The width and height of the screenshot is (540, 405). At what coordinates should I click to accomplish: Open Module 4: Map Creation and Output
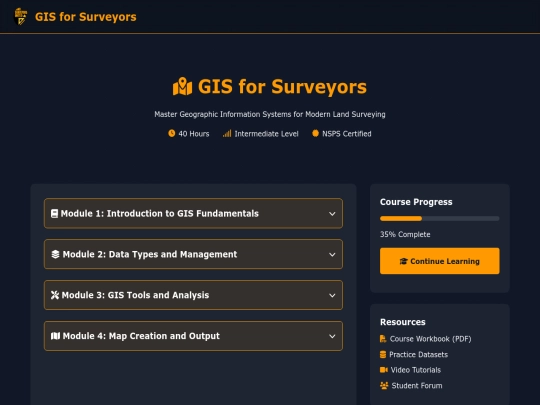click(193, 336)
